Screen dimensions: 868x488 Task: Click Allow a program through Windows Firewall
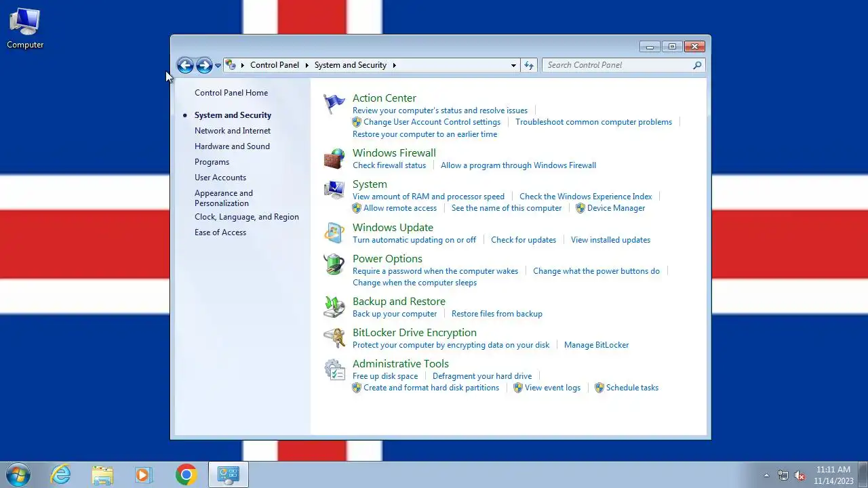(518, 165)
